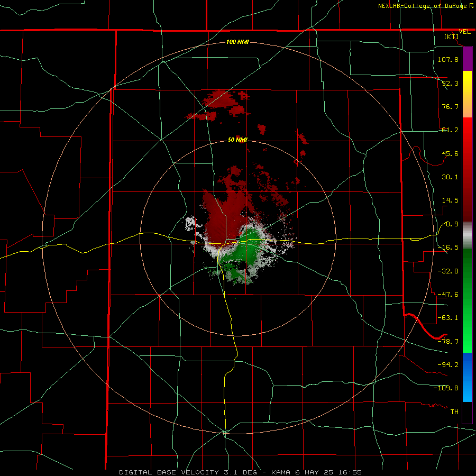Click the VEL legend title
Viewport: 476px width, 476px height.
click(464, 32)
